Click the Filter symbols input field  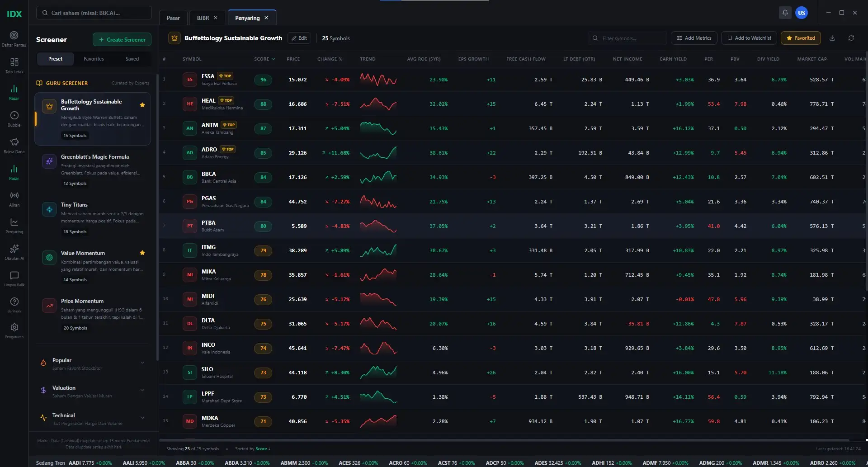pyautogui.click(x=627, y=38)
